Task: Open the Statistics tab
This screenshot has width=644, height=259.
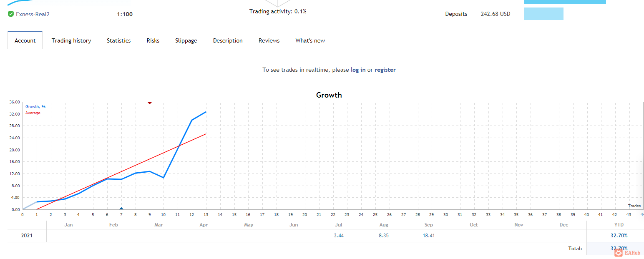Action: click(119, 40)
